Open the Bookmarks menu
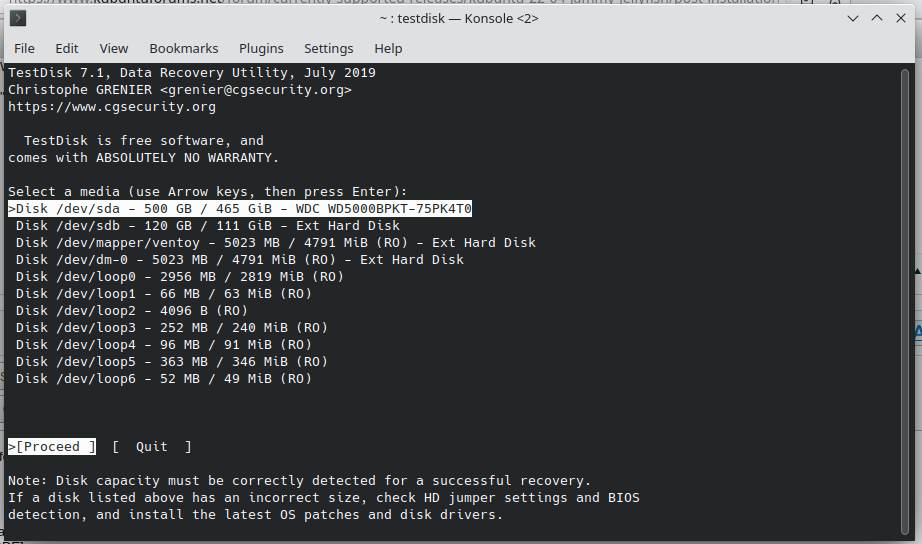The image size is (922, 544). point(184,48)
